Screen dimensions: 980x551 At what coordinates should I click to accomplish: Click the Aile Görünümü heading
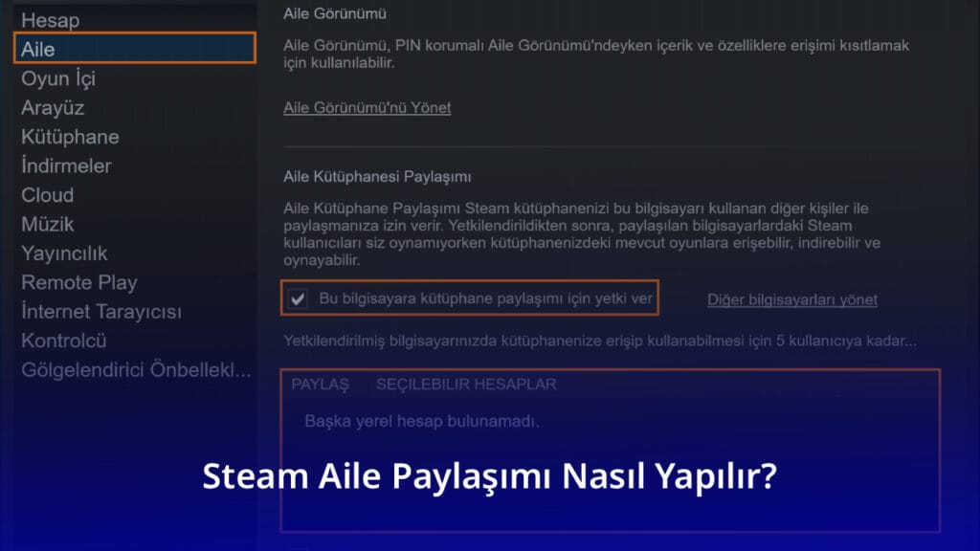point(334,13)
